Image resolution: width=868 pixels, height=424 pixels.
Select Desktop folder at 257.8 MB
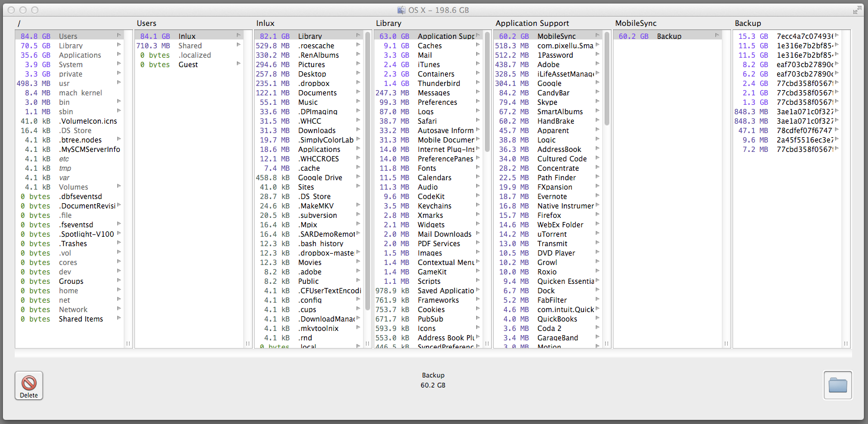(x=309, y=74)
